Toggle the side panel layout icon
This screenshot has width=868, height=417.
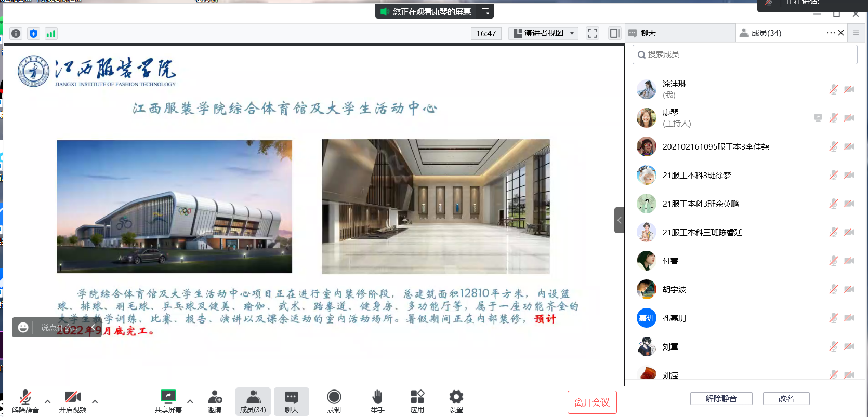(x=614, y=33)
